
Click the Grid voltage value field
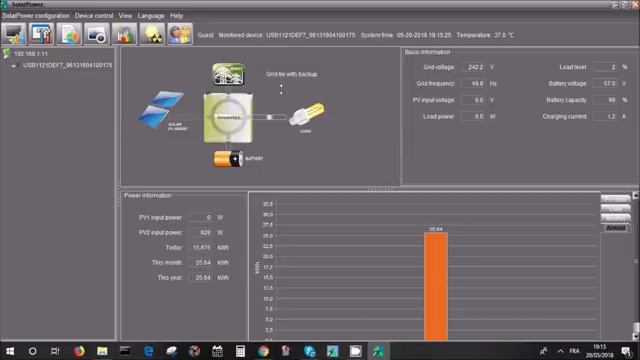[473, 67]
